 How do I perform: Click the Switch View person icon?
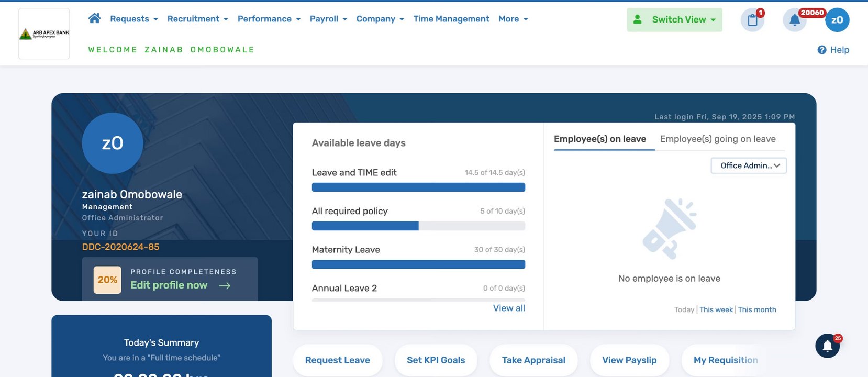click(x=637, y=19)
